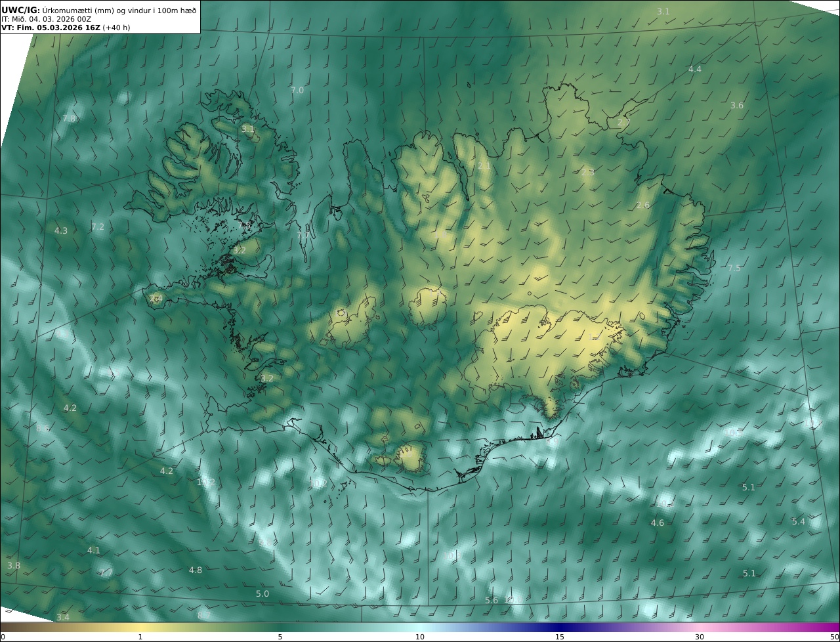The width and height of the screenshot is (840, 642).
Task: Click the 7.5 value label
Action: click(734, 268)
